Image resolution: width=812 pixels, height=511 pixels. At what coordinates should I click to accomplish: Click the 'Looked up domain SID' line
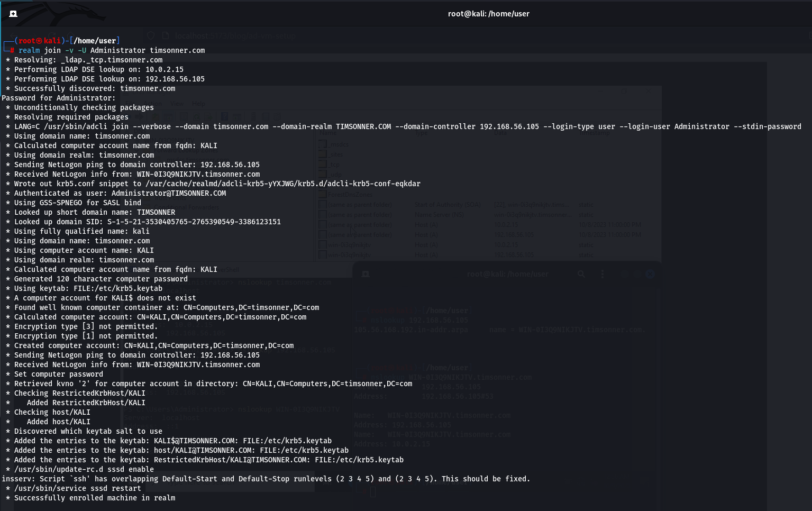point(143,222)
